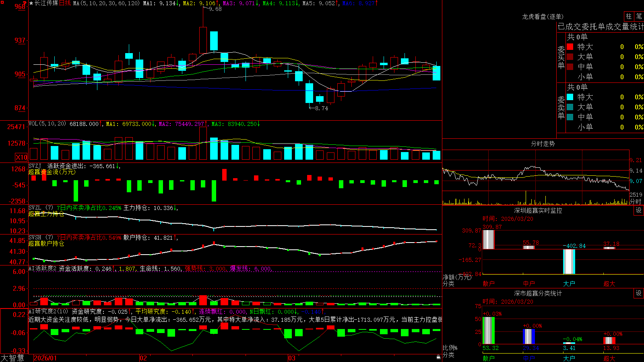
Task: Click 9.21 price label on 分时走势 chart
Action: click(636, 160)
